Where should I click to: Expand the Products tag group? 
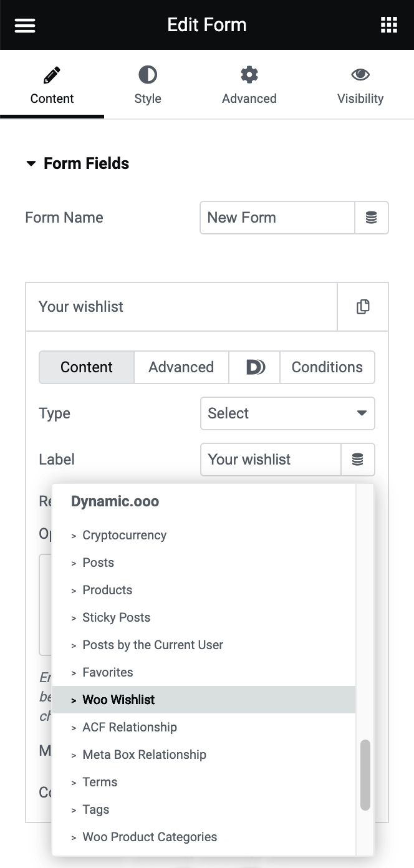click(x=107, y=590)
